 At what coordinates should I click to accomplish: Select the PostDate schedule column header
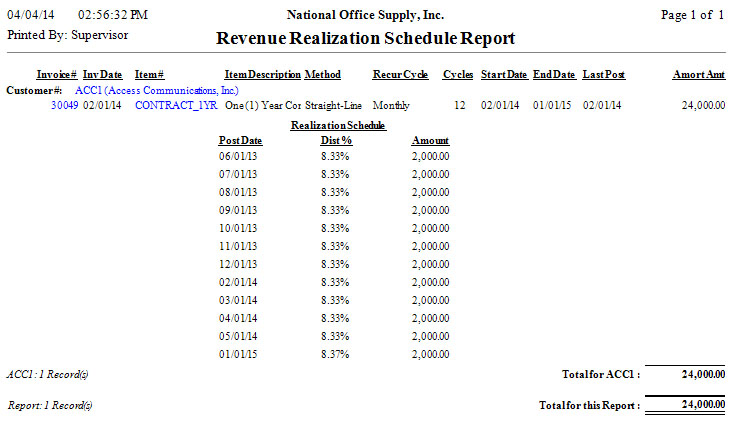point(238,141)
